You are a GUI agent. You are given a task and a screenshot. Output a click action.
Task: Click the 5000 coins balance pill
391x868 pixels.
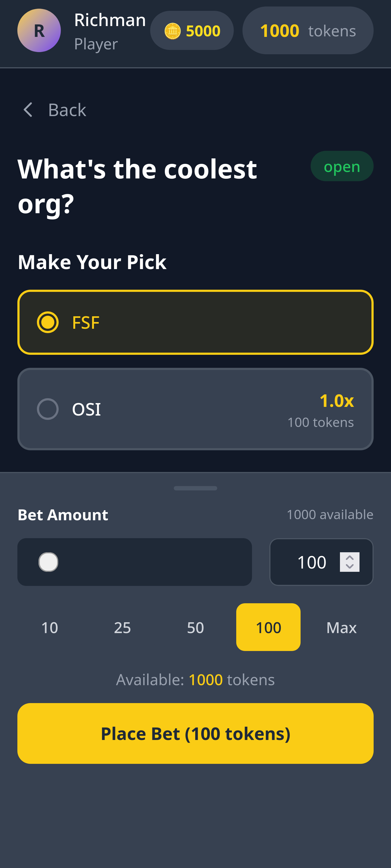pos(192,30)
